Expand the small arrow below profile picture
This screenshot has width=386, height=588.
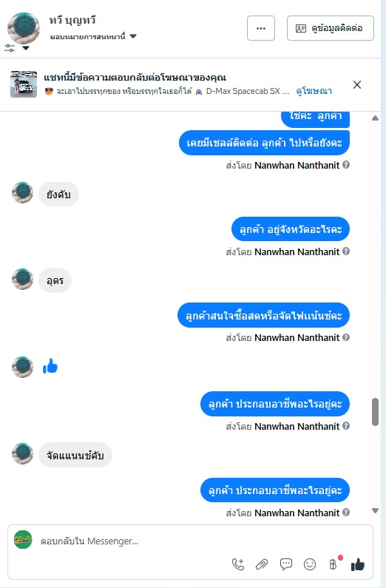click(26, 48)
